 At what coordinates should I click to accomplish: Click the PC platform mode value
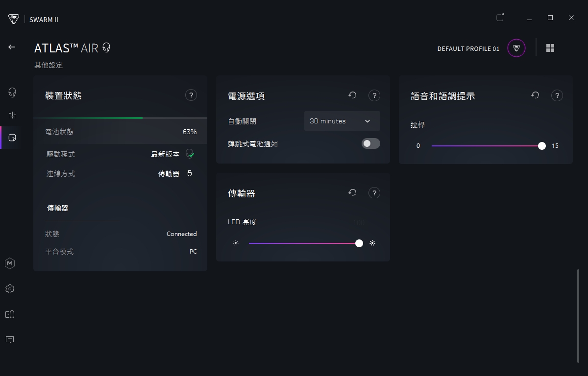(193, 252)
